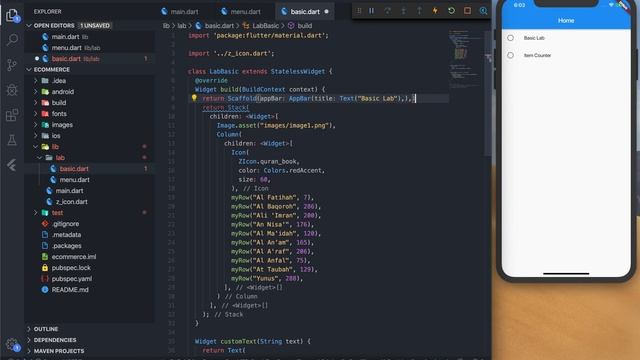Open the Flutter sidebar icon

point(12,165)
